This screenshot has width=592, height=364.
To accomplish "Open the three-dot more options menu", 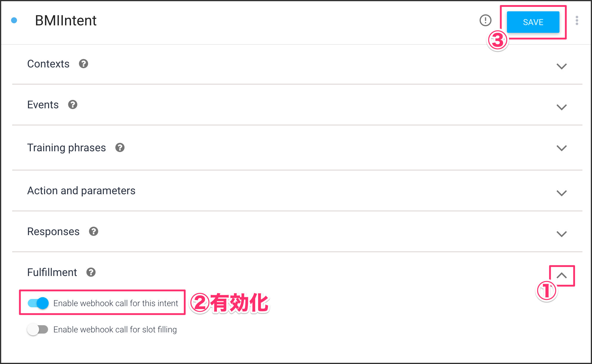I will (x=577, y=21).
